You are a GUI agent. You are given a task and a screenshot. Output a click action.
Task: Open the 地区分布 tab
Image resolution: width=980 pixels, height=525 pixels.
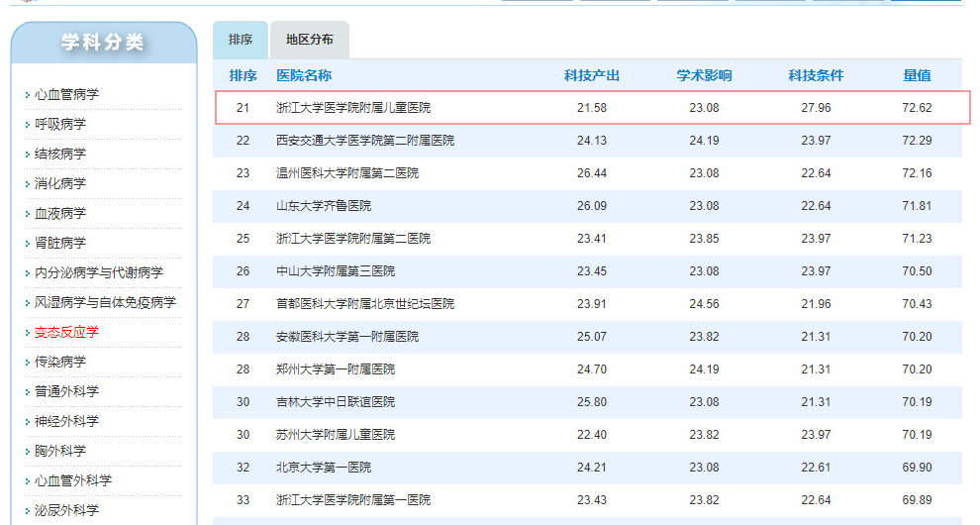point(310,40)
